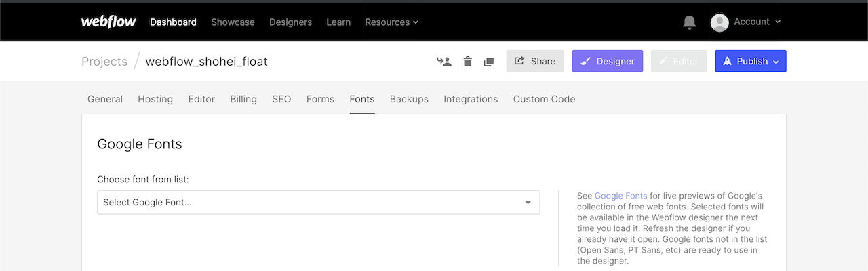Navigate to Projects breadcrumb
The height and width of the screenshot is (271, 868).
(x=104, y=62)
